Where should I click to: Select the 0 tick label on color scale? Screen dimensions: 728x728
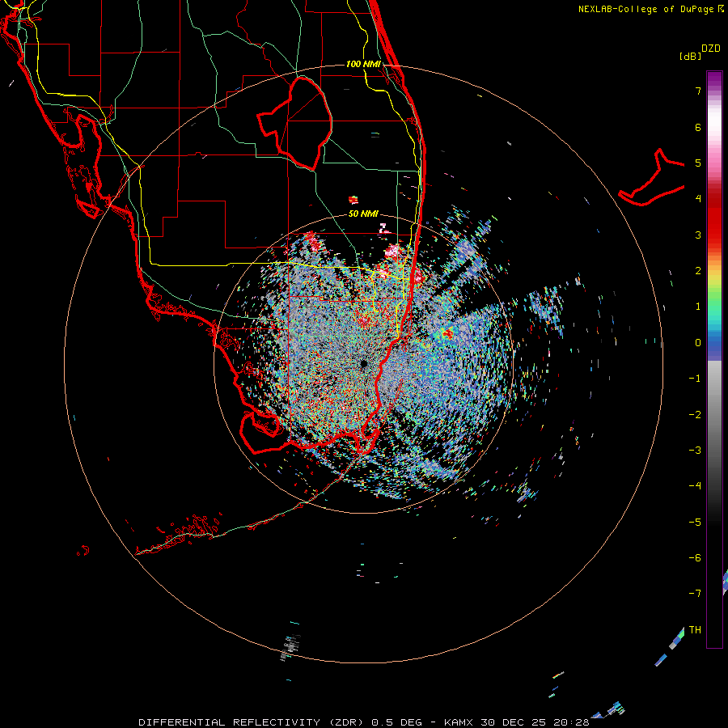[x=698, y=343]
